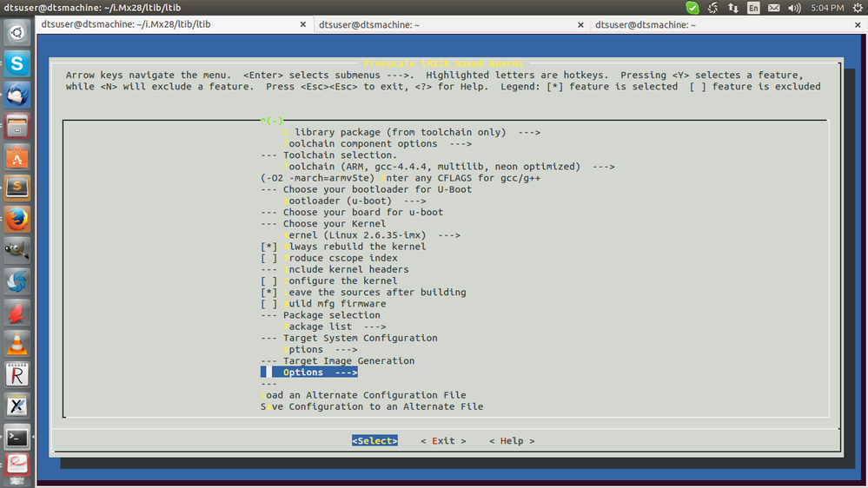Launch VLC media player cone icon
The image size is (868, 488).
(17, 344)
